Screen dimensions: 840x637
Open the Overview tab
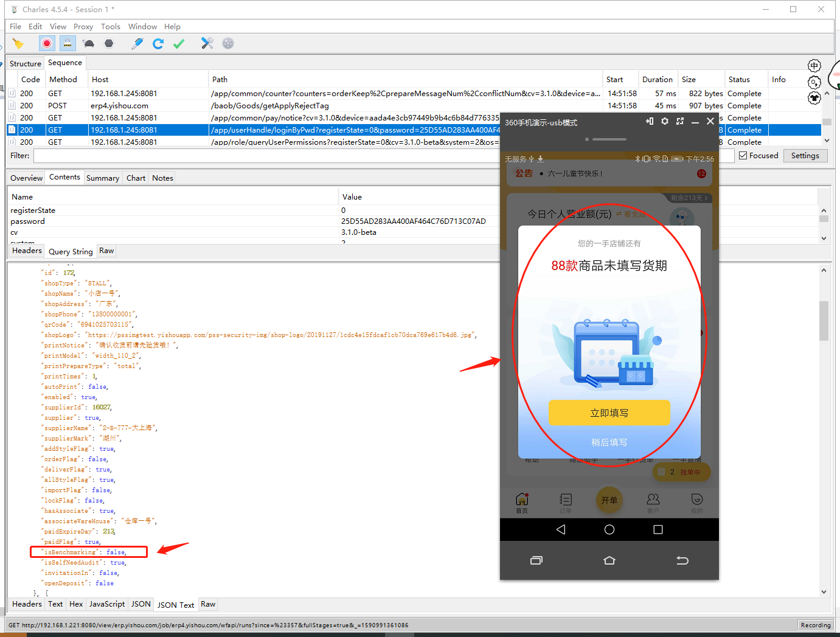tap(26, 178)
